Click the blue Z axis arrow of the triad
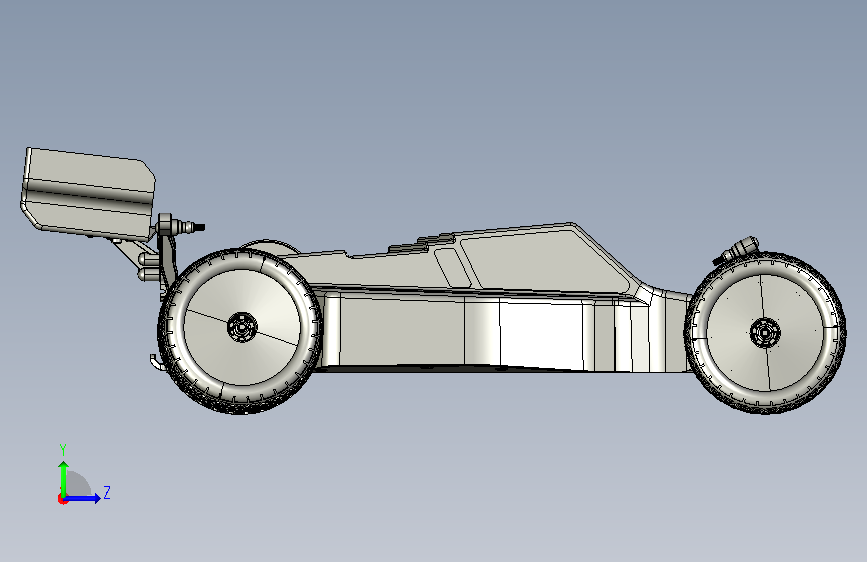Image resolution: width=867 pixels, height=562 pixels. pos(83,498)
